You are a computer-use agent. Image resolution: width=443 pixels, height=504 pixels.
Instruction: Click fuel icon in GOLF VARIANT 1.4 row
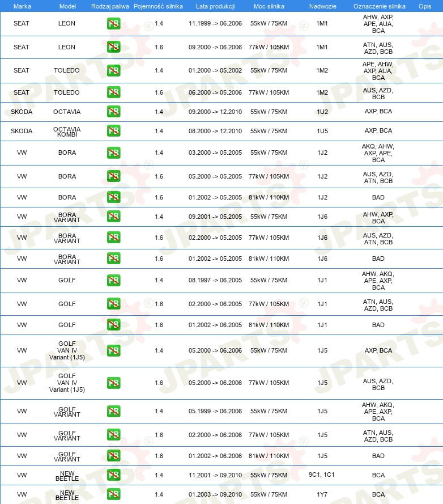point(114,411)
